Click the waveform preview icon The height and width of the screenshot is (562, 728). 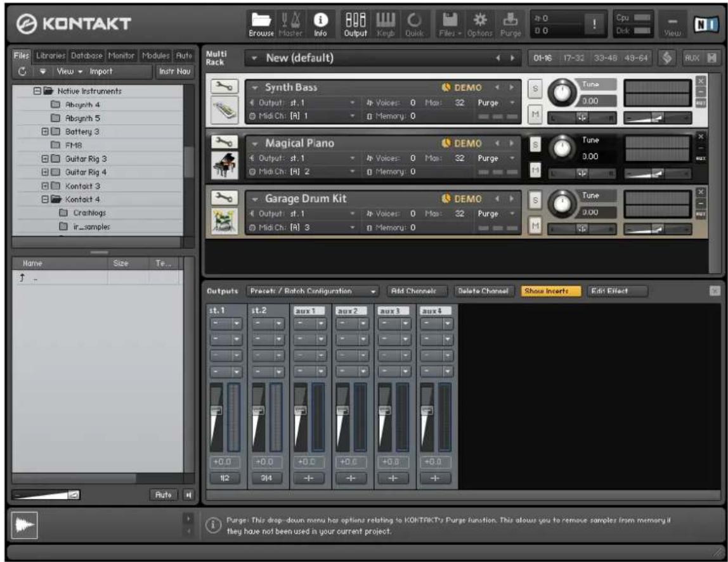pos(24,525)
